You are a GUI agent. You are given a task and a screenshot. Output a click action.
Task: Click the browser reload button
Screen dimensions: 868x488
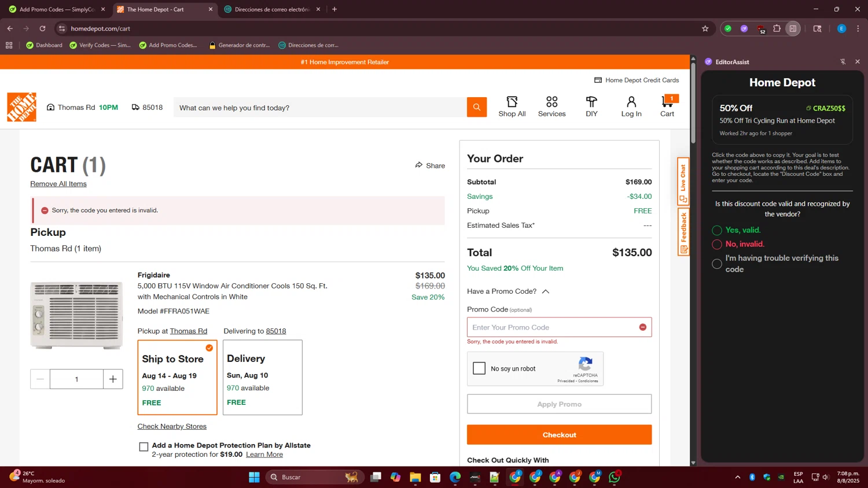point(42,28)
